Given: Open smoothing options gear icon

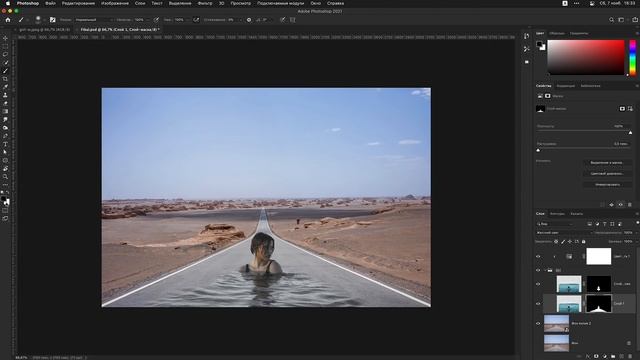Looking at the screenshot, I should click(249, 20).
